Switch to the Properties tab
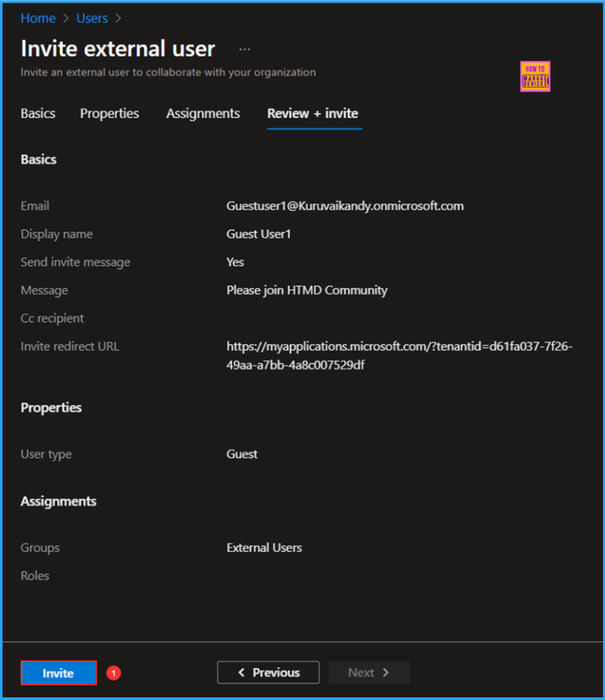 tap(109, 113)
